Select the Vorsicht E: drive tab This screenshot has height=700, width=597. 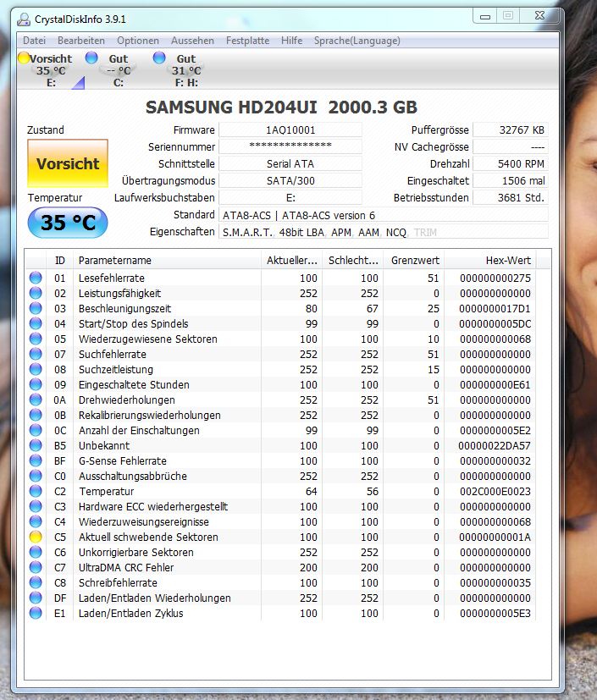[51, 70]
